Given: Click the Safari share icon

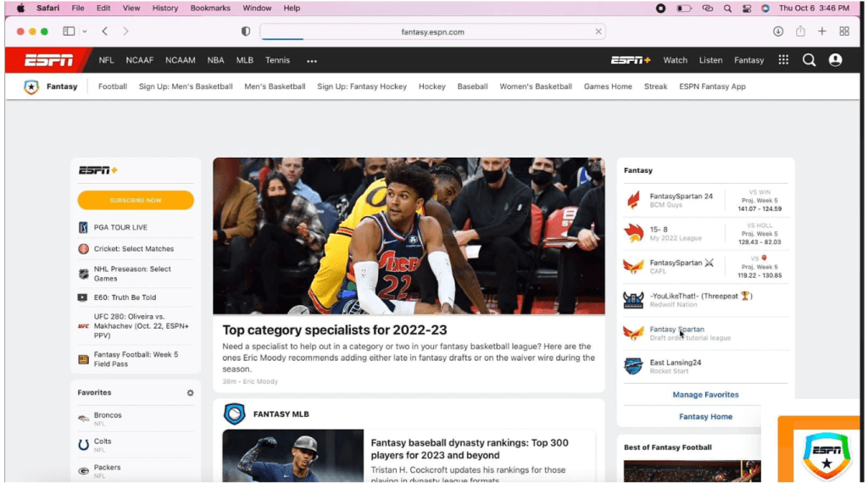Looking at the screenshot, I should pos(800,31).
